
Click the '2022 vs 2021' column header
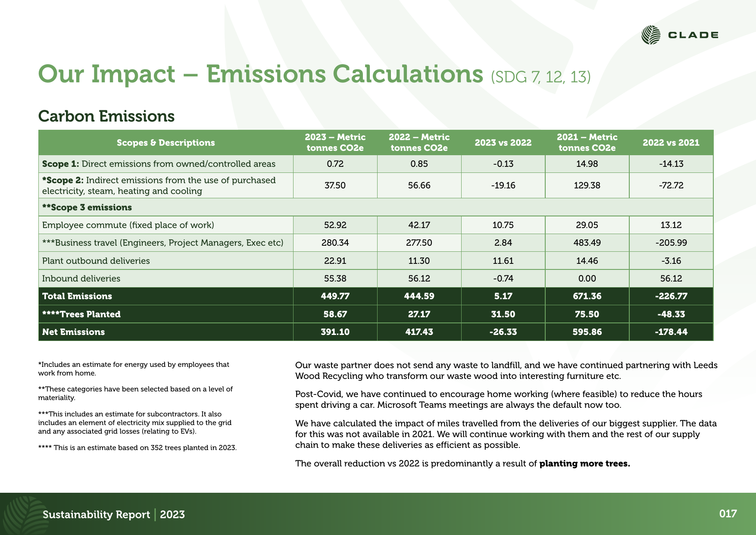tap(671, 143)
